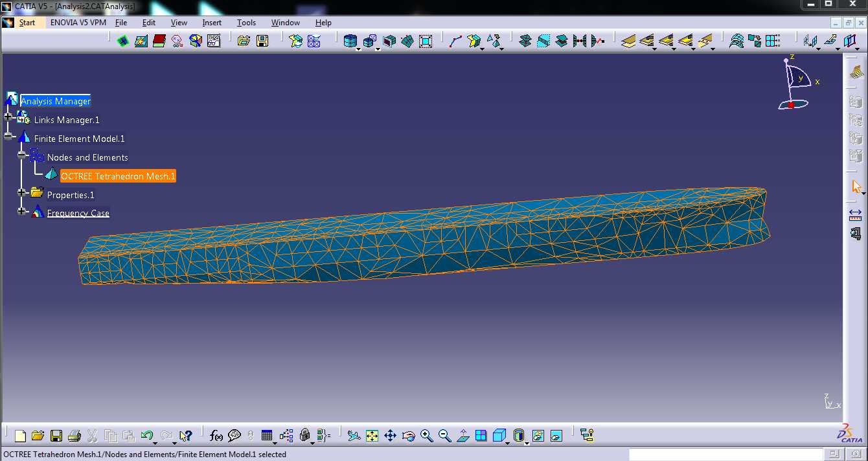
Task: Open the Formula f(x) tool
Action: [x=216, y=436]
